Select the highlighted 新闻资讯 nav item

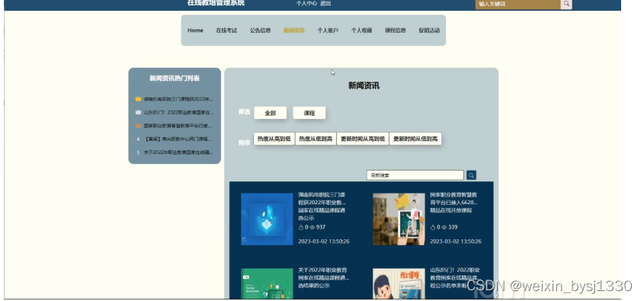(293, 30)
